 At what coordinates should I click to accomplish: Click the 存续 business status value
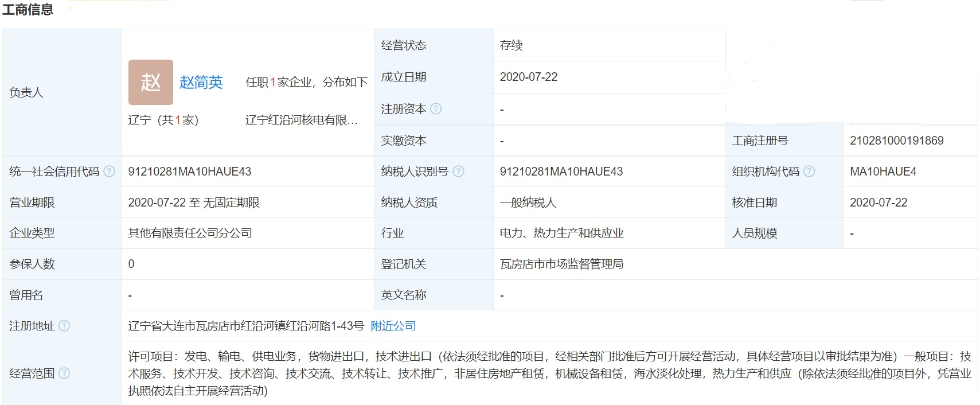(x=511, y=45)
